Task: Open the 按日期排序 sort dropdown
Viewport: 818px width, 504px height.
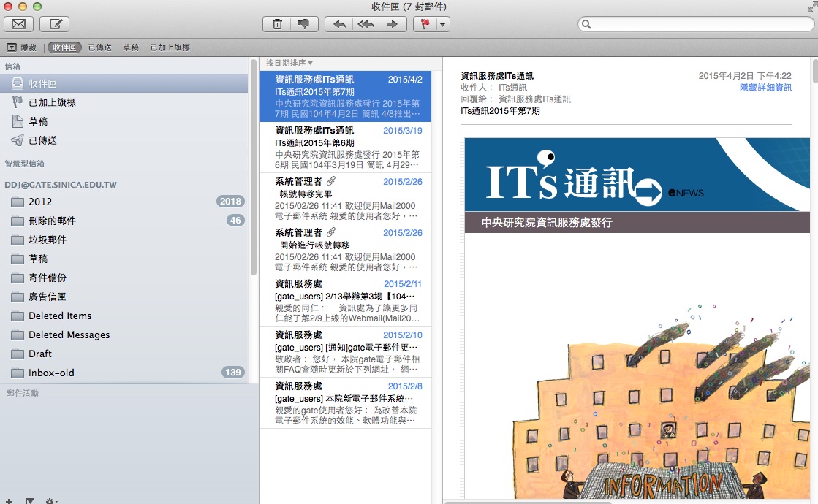Action: tap(289, 63)
